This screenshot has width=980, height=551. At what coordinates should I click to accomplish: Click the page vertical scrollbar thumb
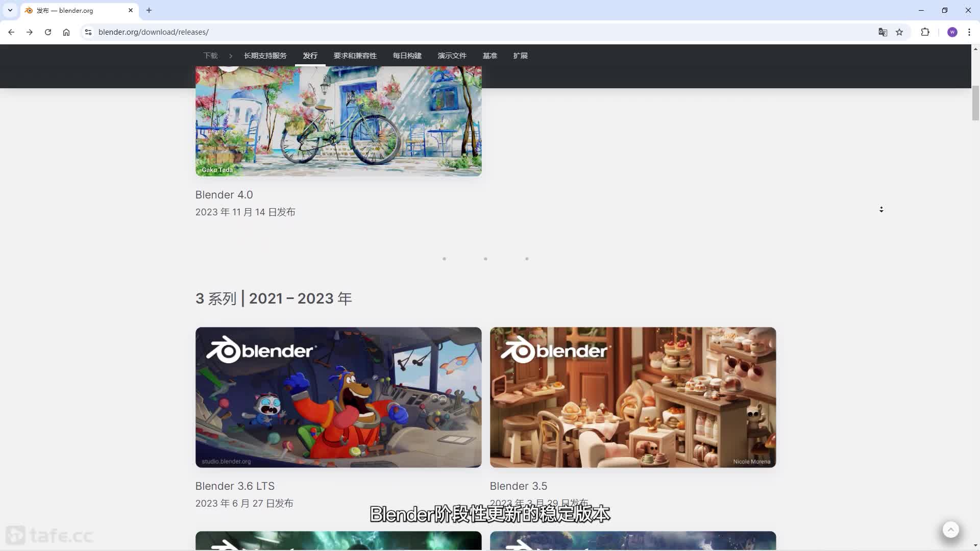pyautogui.click(x=975, y=103)
